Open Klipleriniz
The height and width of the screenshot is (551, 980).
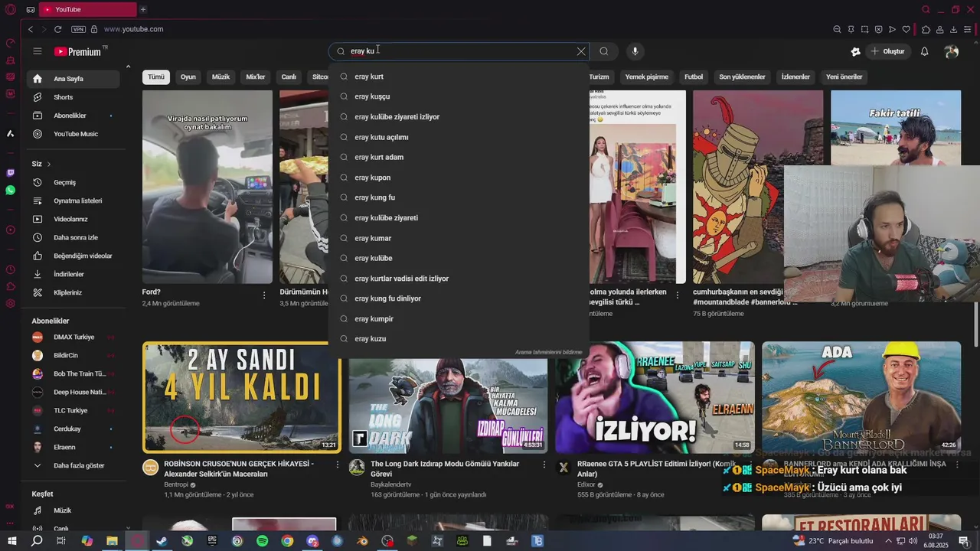tap(73, 292)
